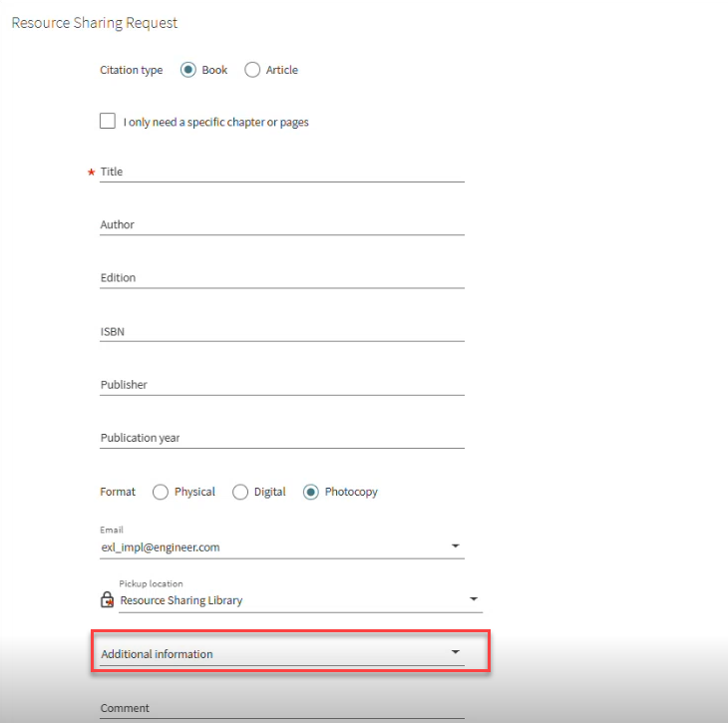Select the Article citation type radio button
The width and height of the screenshot is (728, 723).
252,70
